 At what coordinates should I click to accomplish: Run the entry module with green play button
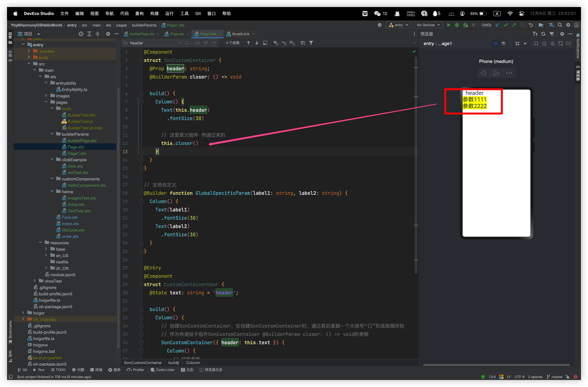pos(449,25)
